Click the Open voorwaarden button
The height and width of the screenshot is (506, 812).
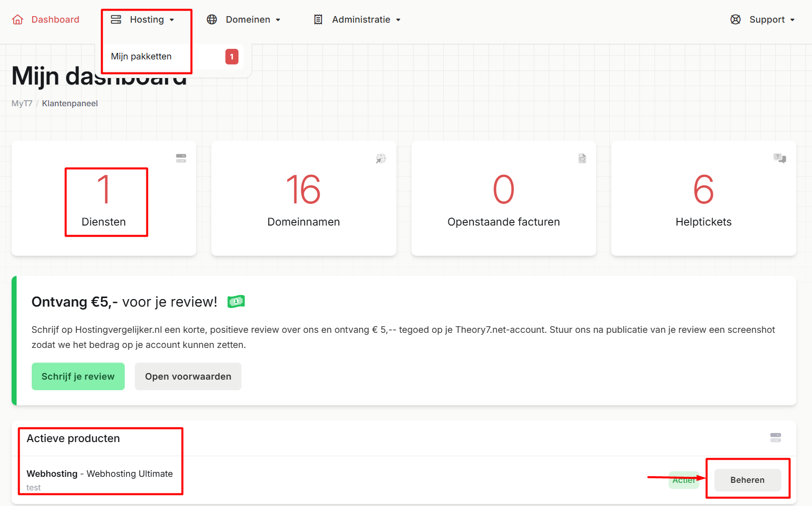(x=188, y=377)
